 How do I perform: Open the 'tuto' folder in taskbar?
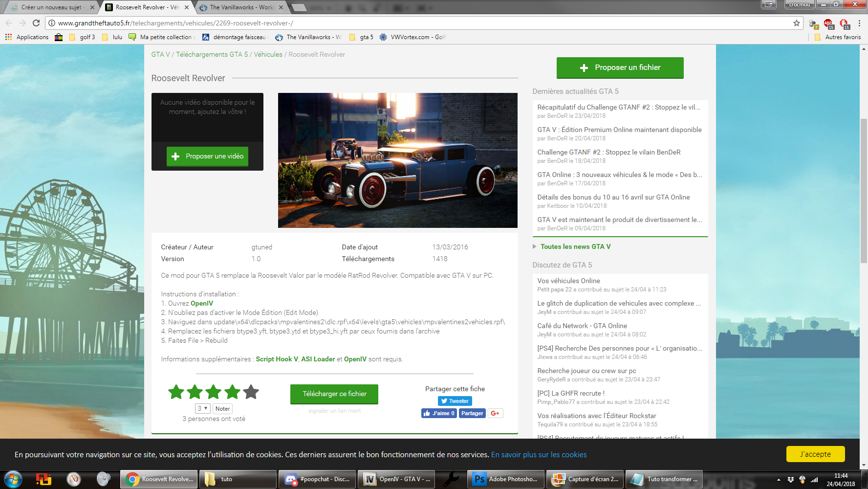(239, 479)
